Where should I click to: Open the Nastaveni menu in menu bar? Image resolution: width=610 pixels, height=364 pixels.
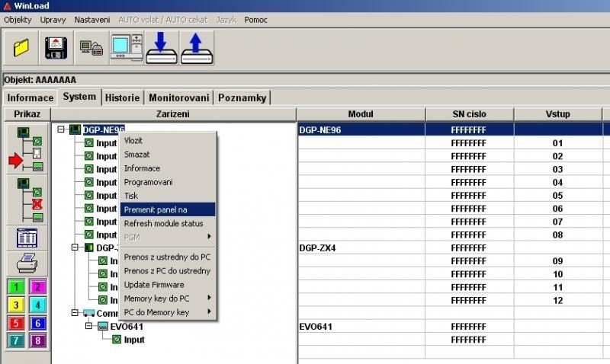tap(93, 20)
